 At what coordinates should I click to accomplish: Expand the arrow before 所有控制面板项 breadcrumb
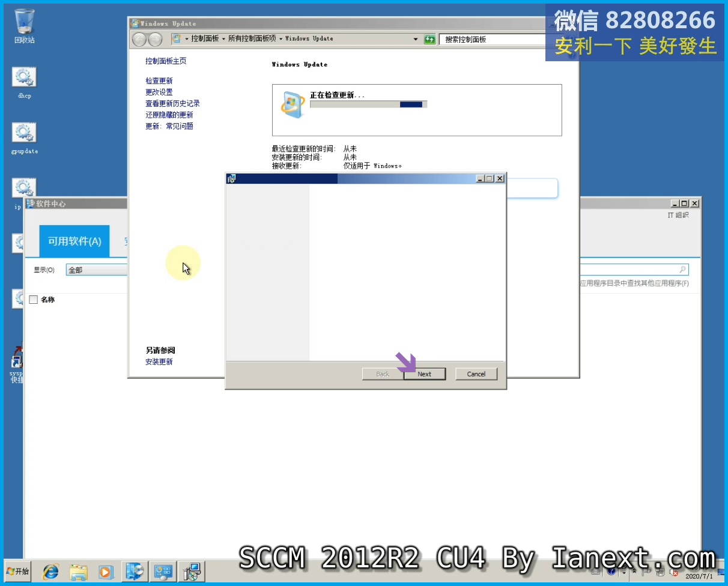point(223,39)
